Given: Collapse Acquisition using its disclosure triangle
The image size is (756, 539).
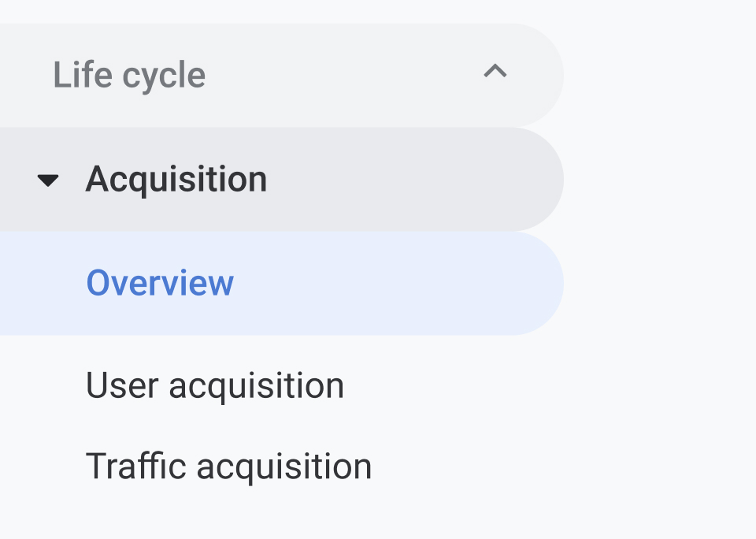Looking at the screenshot, I should pos(48,180).
